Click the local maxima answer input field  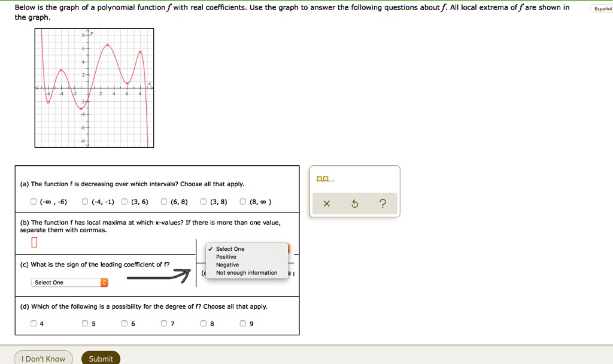tap(34, 242)
